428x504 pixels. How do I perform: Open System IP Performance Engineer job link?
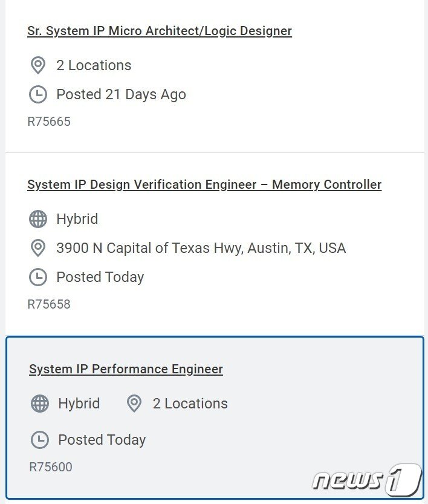126,369
